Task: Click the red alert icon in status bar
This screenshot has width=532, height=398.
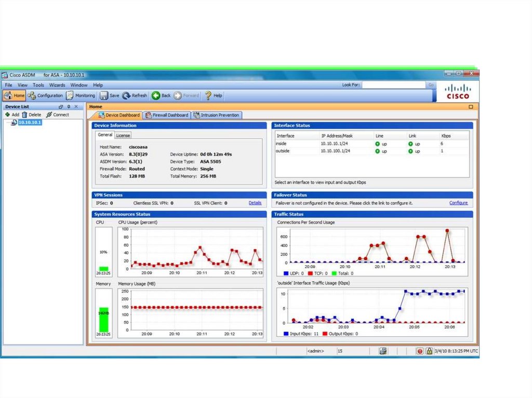Action: point(420,351)
